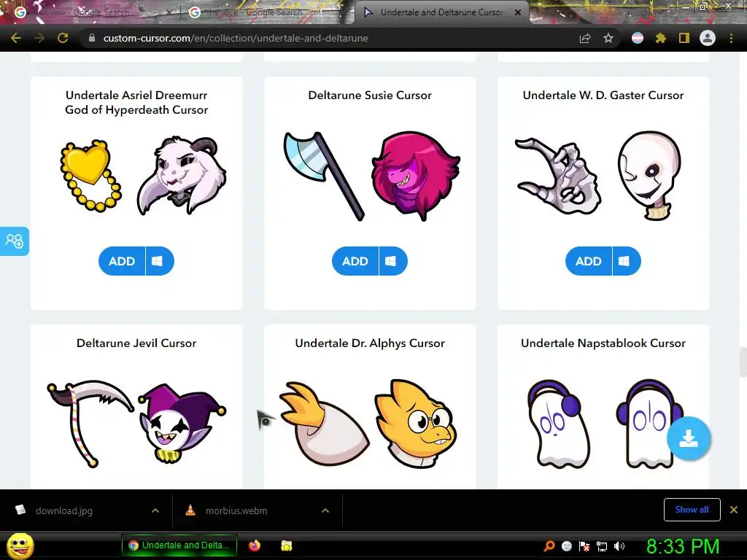
Task: Bookmark this page with the star
Action: [608, 38]
